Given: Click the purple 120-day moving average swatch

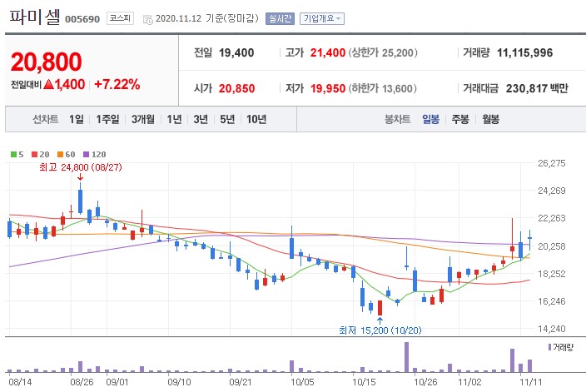Looking at the screenshot, I should 87,154.
